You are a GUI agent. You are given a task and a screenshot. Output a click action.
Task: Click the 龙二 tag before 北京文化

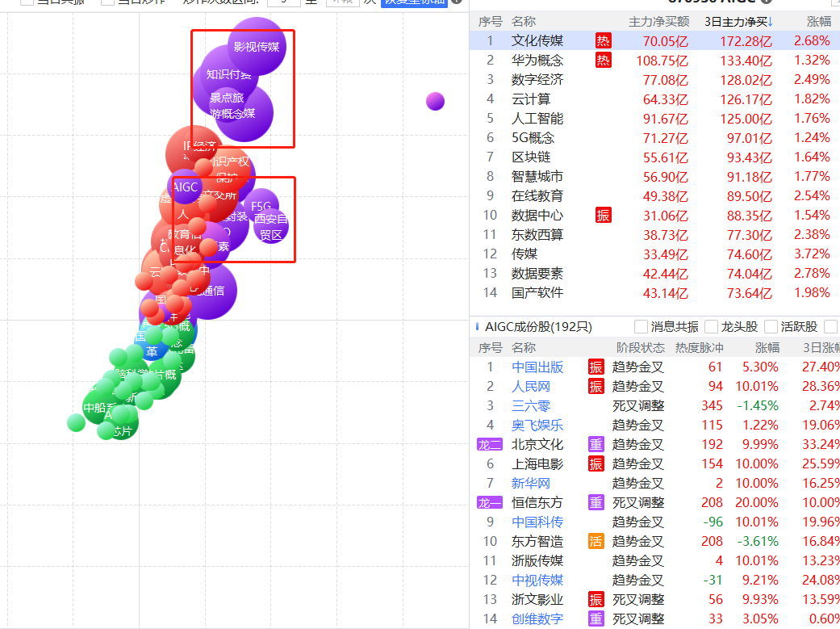point(490,445)
